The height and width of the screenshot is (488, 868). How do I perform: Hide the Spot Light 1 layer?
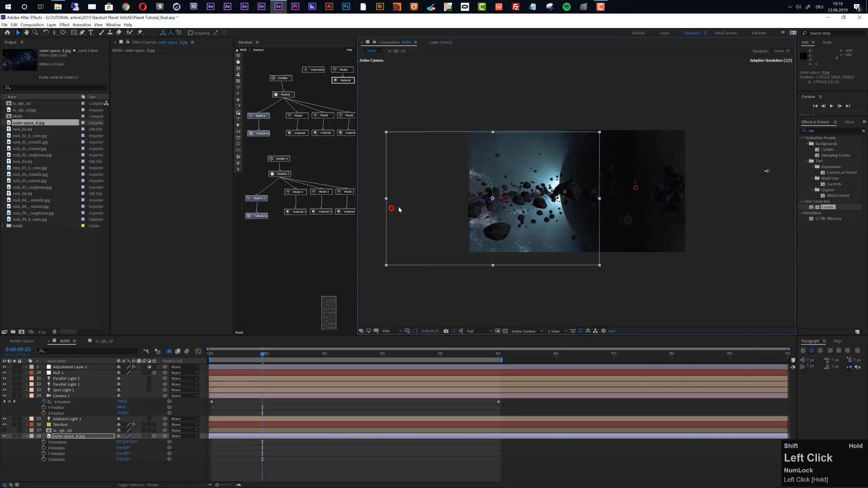point(5,390)
